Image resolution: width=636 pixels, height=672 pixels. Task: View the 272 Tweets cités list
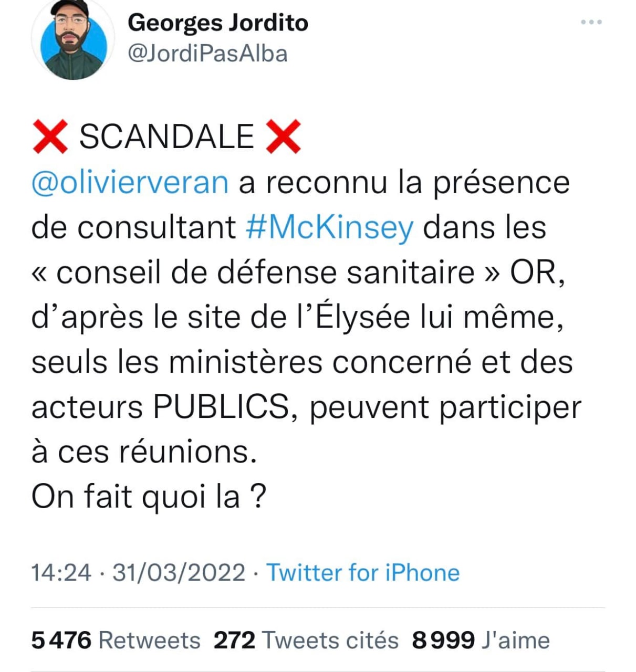pyautogui.click(x=306, y=640)
